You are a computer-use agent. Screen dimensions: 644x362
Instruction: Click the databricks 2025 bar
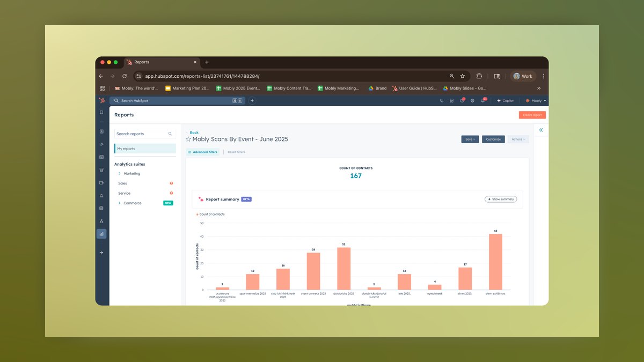344,269
